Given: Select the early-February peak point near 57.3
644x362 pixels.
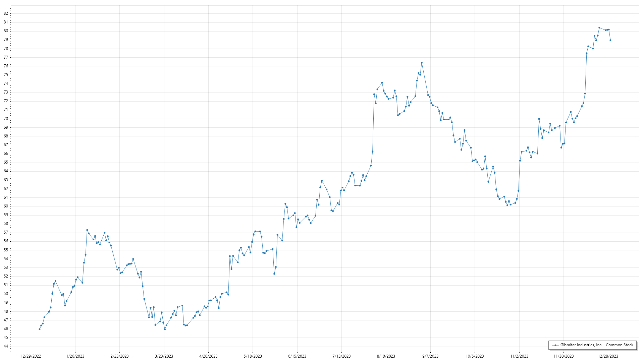Looking at the screenshot, I should (x=87, y=230).
